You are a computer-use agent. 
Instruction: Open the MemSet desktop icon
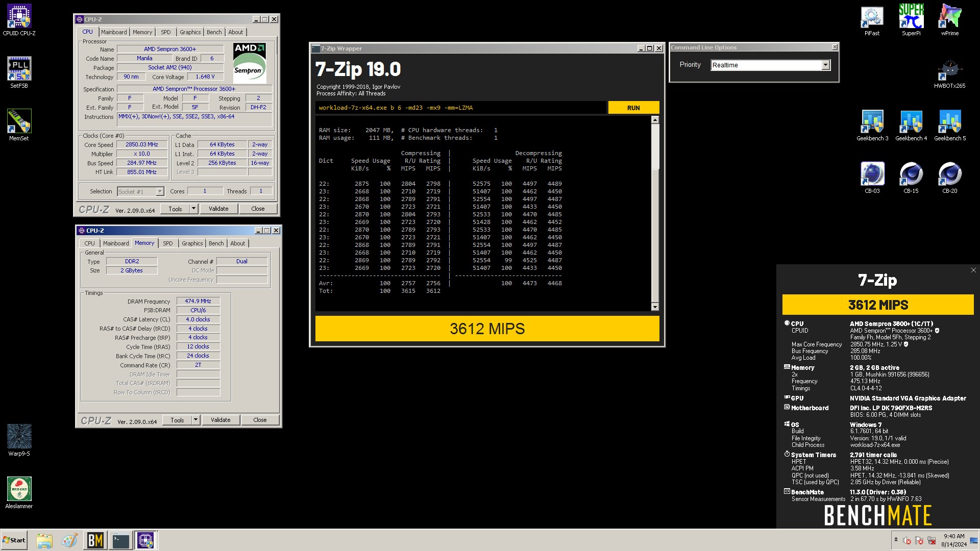(19, 125)
